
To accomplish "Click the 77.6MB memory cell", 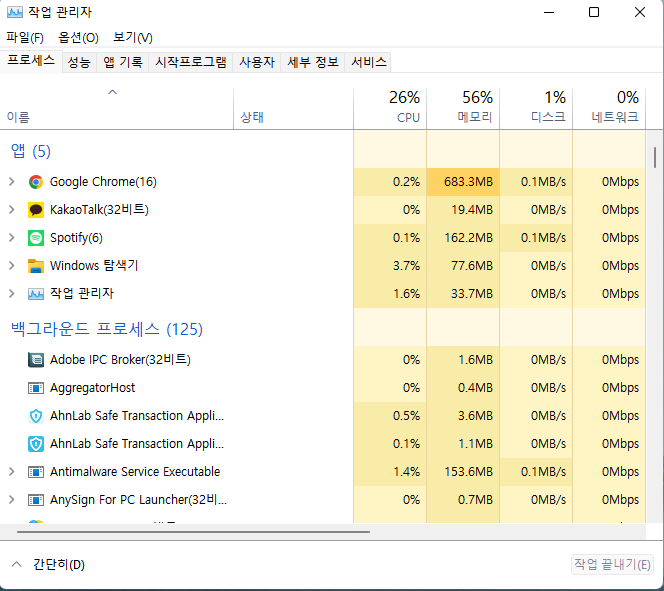I will (463, 266).
